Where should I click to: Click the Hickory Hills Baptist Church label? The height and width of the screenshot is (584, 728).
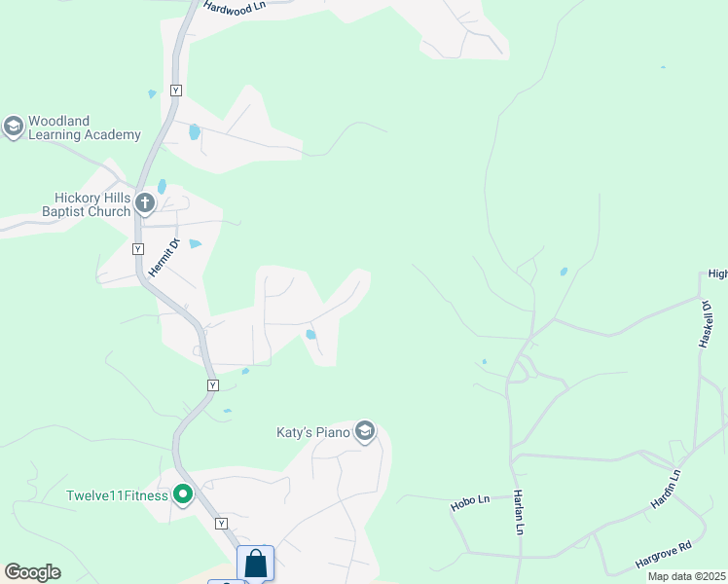coord(87,204)
